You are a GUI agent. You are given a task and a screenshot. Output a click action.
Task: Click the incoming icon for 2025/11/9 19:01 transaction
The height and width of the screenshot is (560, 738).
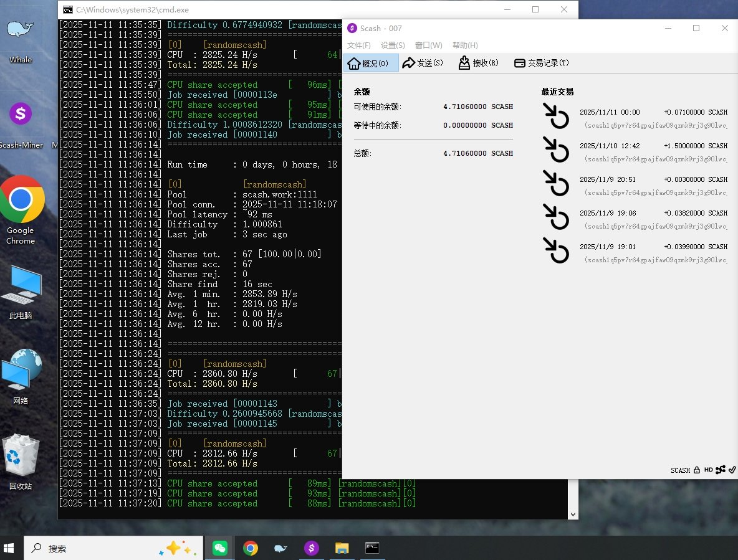click(556, 250)
